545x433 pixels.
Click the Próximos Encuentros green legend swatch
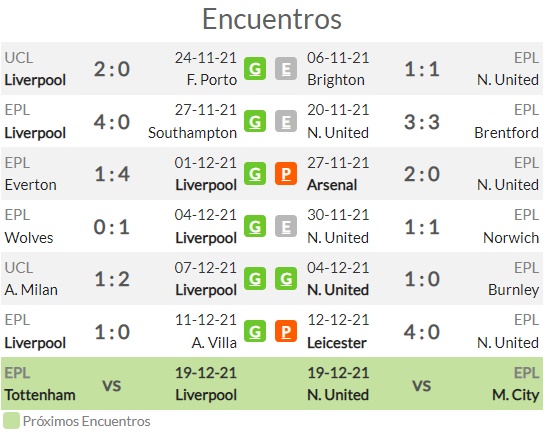pyautogui.click(x=11, y=421)
